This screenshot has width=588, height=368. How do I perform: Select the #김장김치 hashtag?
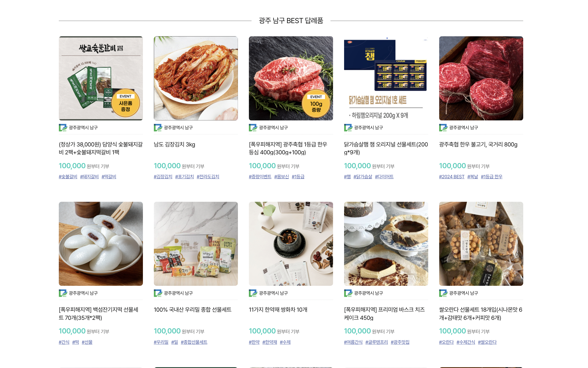point(163,177)
